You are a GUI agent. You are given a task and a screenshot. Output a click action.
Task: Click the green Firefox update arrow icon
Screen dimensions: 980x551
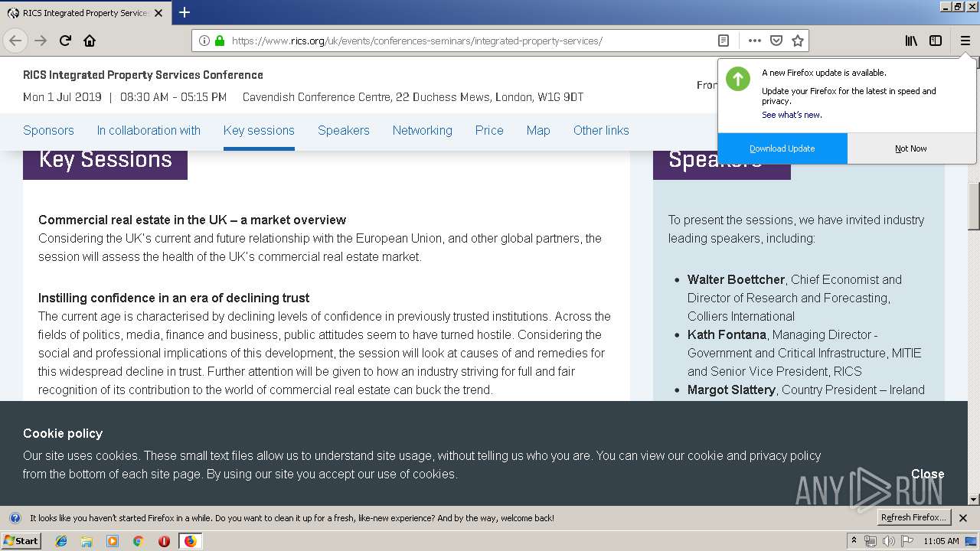738,78
